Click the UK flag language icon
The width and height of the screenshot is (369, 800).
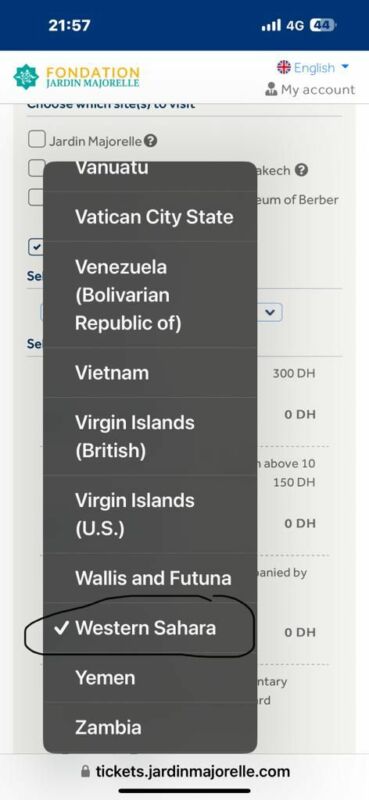(x=283, y=67)
